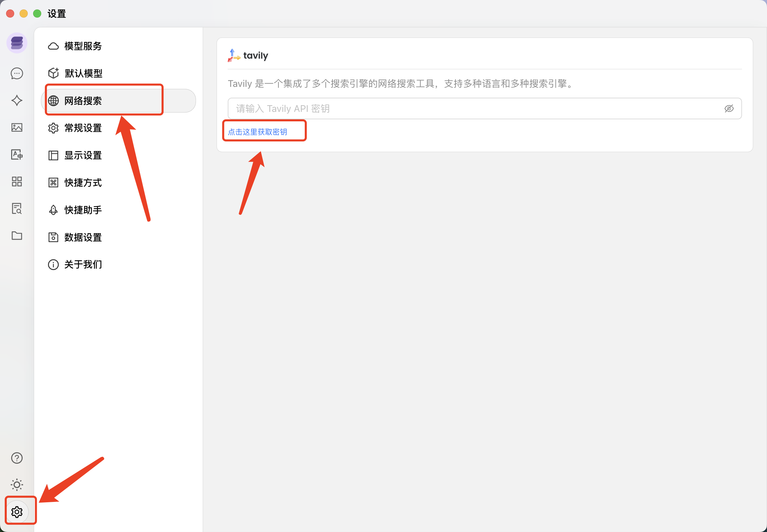Toggle API key visibility eye icon
The height and width of the screenshot is (532, 767).
pos(729,108)
